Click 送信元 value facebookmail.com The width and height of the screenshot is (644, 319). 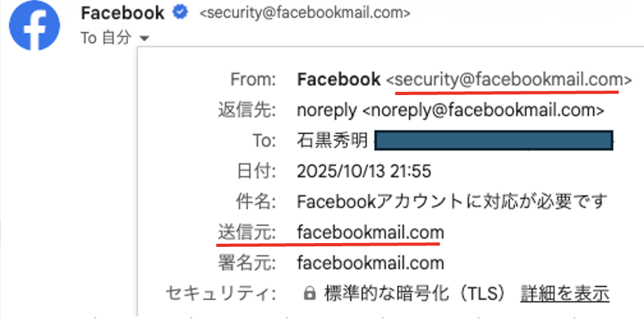pos(371,232)
